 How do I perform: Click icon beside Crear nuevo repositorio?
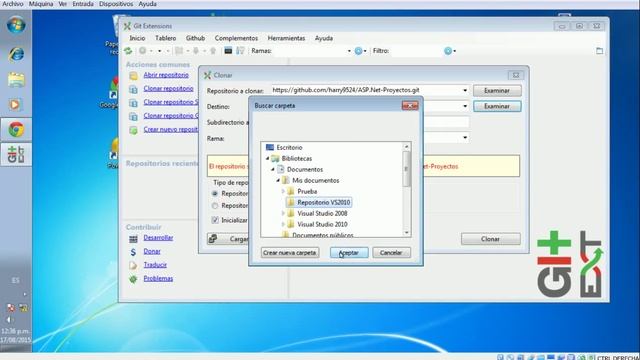point(133,130)
